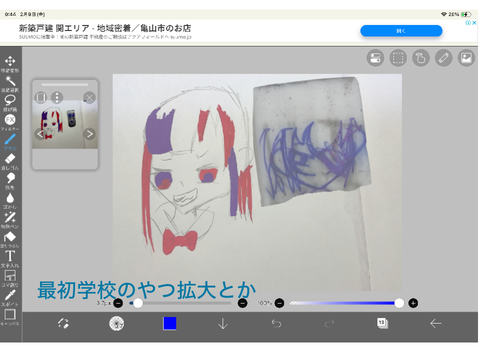Redo the undone stroke

[329, 323]
